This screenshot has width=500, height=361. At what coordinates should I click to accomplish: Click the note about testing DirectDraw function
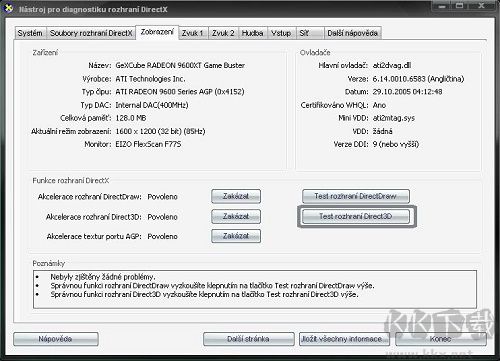pos(212,286)
